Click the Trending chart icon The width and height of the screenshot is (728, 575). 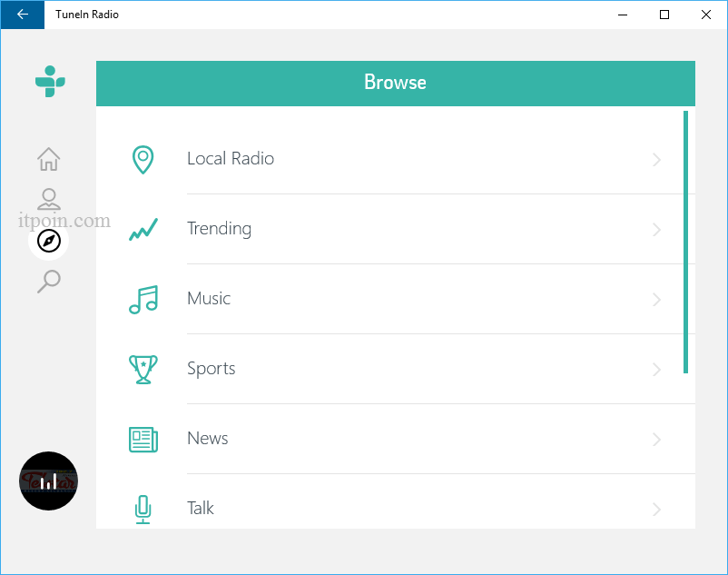(143, 230)
